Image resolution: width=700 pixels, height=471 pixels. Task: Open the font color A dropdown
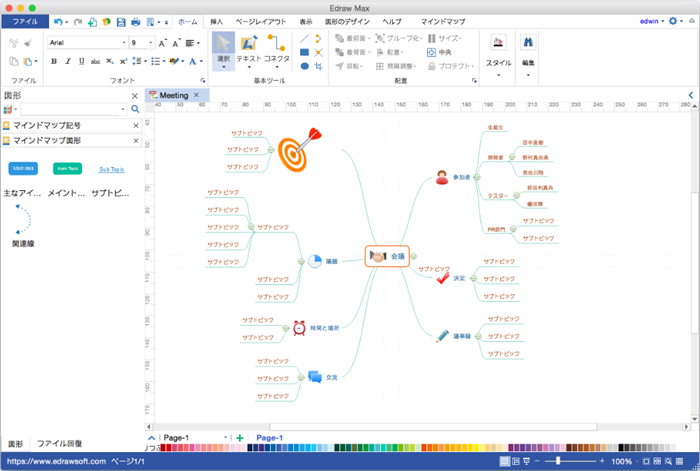click(201, 62)
